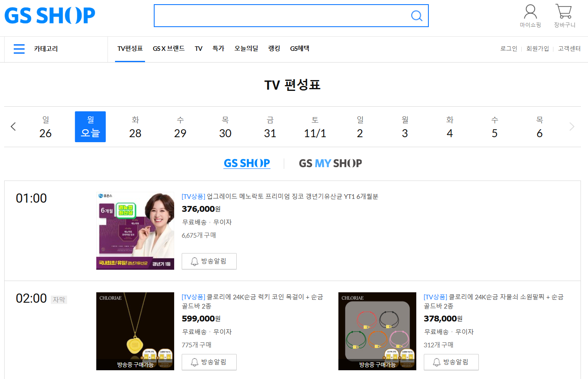Open the GS혜택 menu item

[x=300, y=49]
